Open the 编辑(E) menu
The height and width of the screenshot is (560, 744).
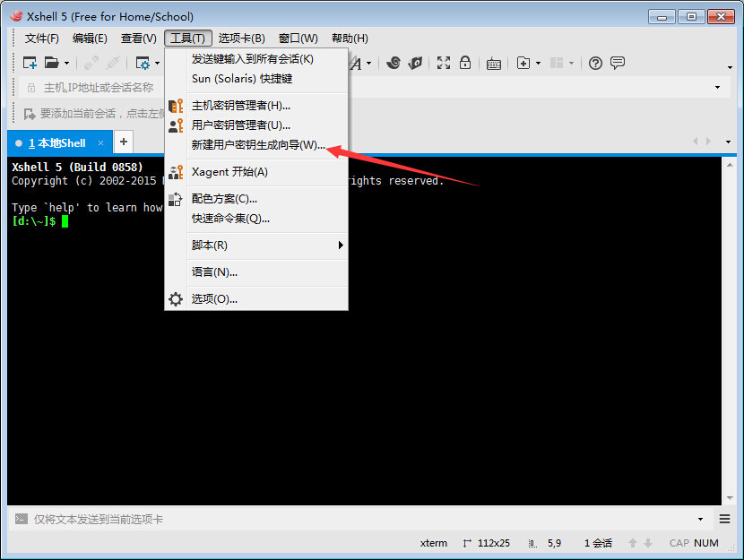[x=90, y=39]
